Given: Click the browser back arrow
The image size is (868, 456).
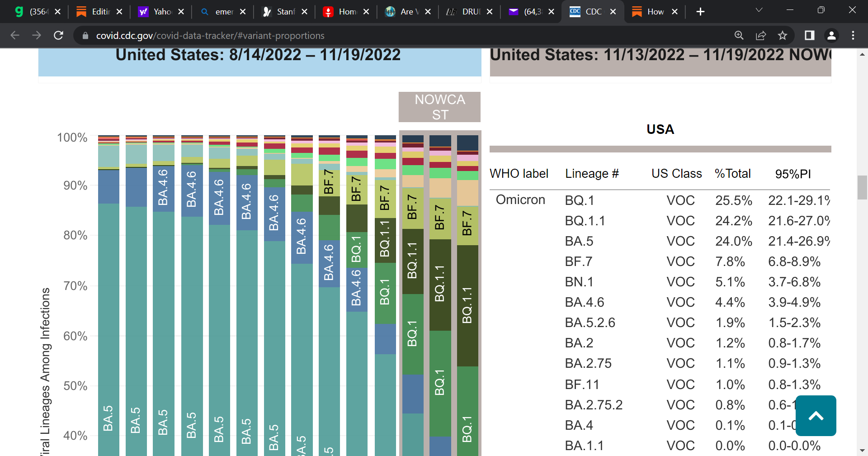Looking at the screenshot, I should click(15, 35).
